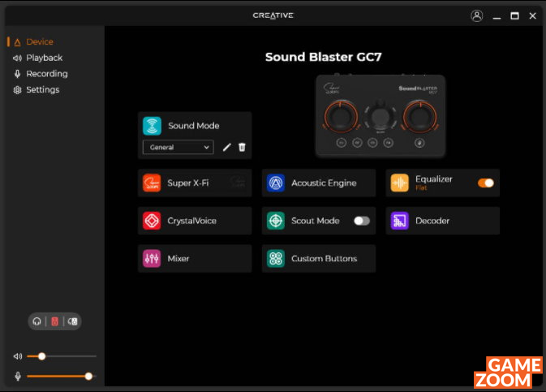Screen dimensions: 546x392
Task: Minimize the Creative app window
Action: (497, 16)
